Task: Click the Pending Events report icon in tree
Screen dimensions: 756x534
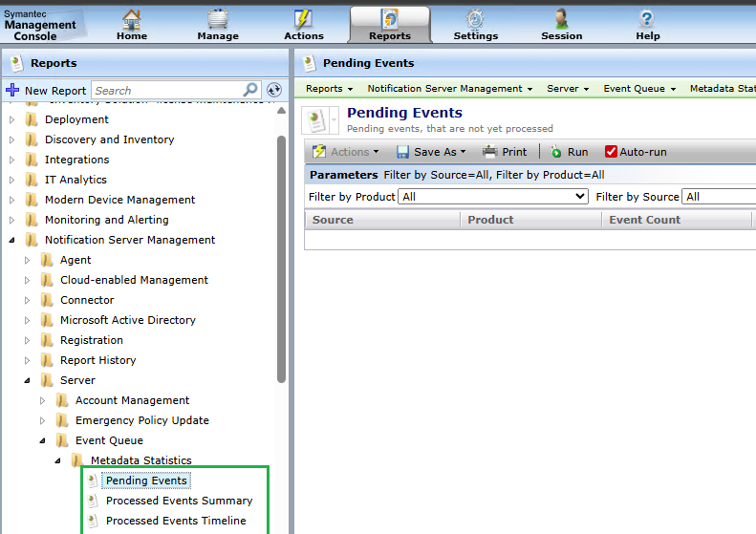Action: (93, 481)
